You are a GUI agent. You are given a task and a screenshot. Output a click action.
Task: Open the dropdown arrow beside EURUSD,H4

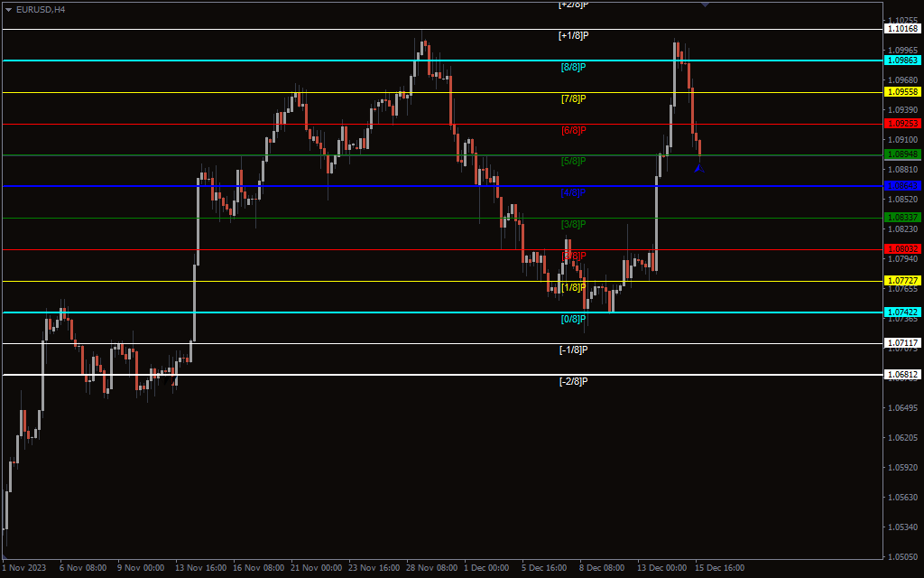(8, 9)
